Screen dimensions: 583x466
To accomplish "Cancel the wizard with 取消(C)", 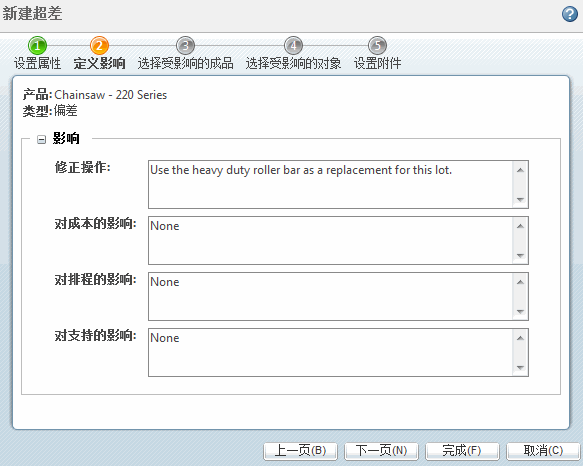I will (x=543, y=451).
